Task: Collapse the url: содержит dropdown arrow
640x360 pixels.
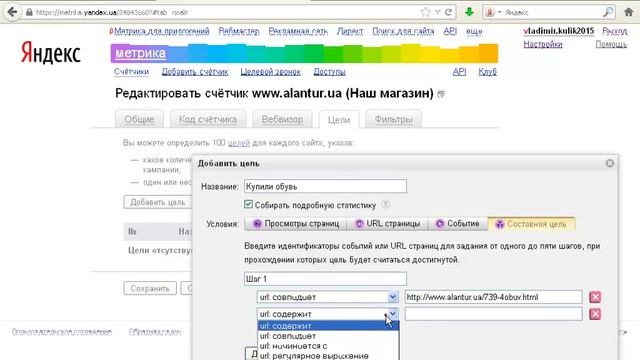Action: coord(392,314)
